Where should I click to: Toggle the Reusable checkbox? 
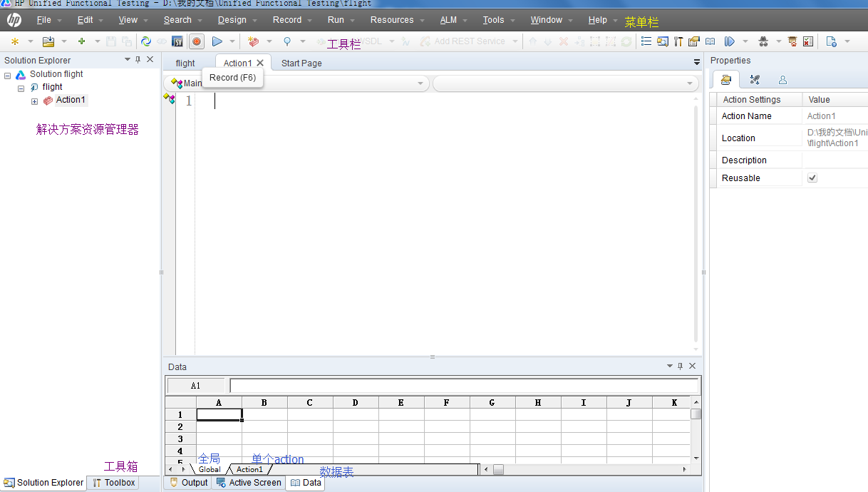812,178
